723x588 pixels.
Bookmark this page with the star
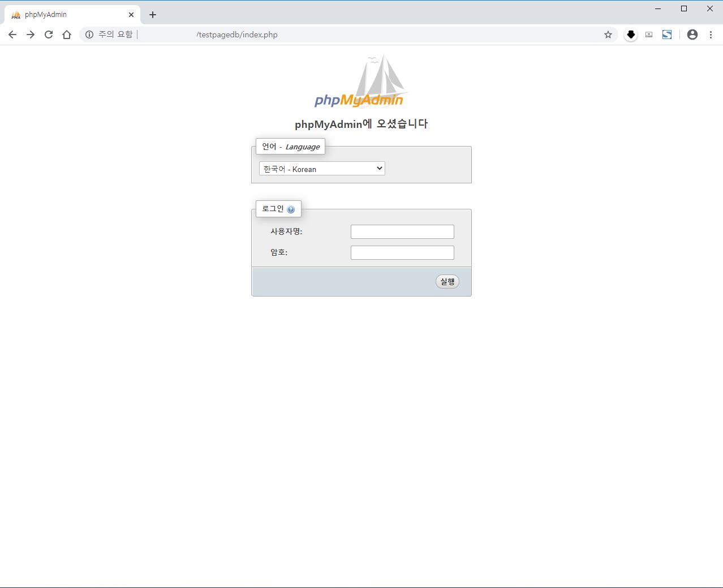pyautogui.click(x=608, y=35)
